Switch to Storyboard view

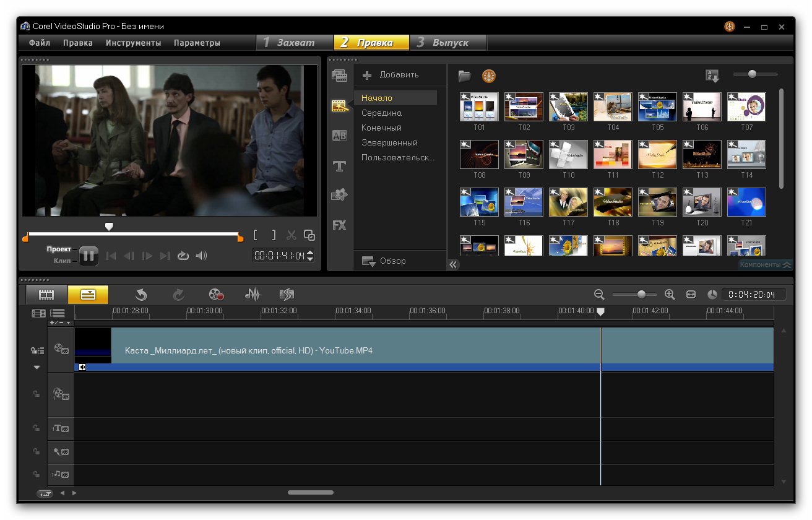tap(46, 295)
